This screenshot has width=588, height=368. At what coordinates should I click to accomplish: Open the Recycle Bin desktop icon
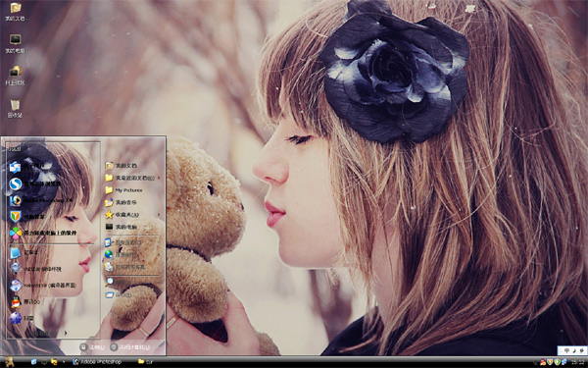(15, 109)
